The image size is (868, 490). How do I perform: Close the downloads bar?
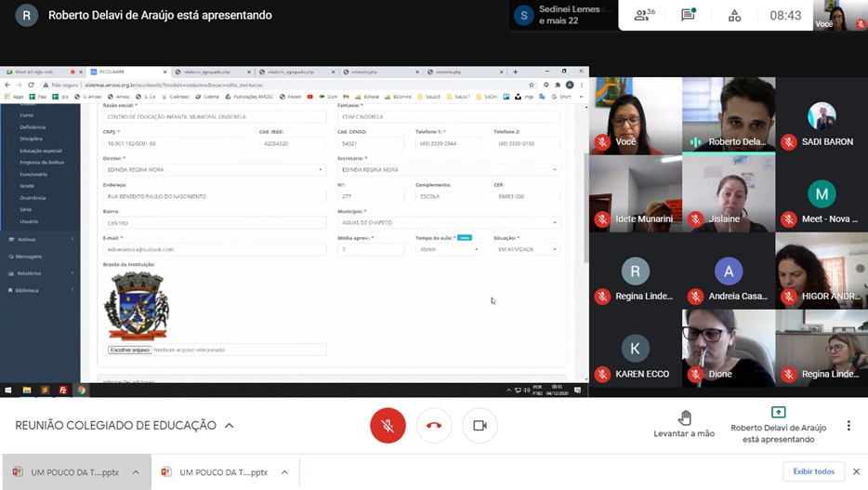point(856,471)
